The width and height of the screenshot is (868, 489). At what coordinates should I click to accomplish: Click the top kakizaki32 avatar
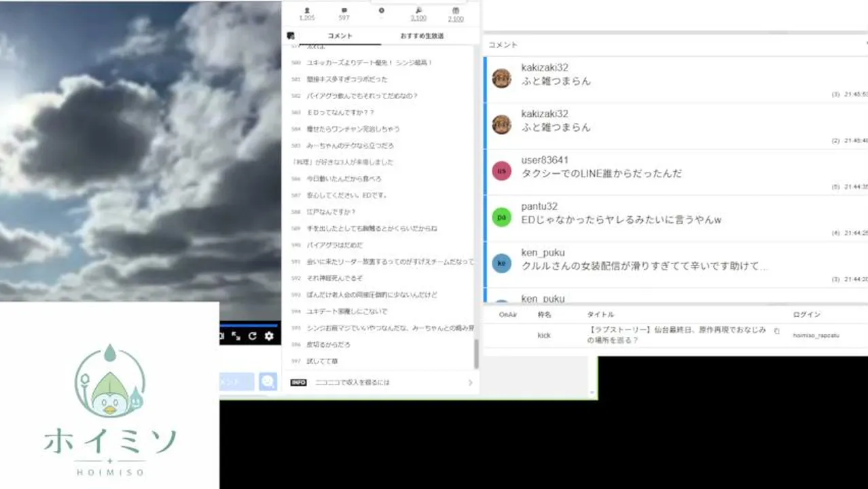click(x=501, y=78)
